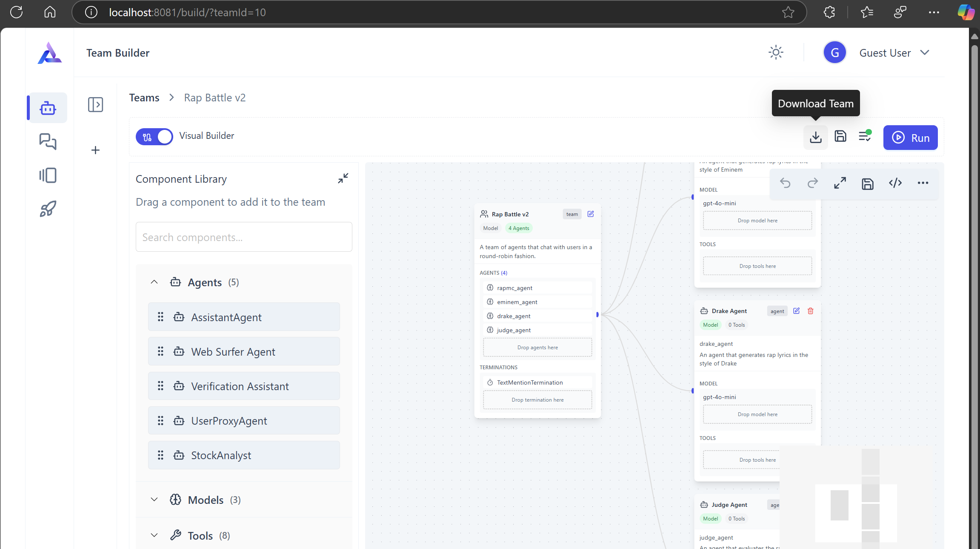Image resolution: width=980 pixels, height=549 pixels.
Task: Click site info icon in address bar
Action: pos(91,12)
